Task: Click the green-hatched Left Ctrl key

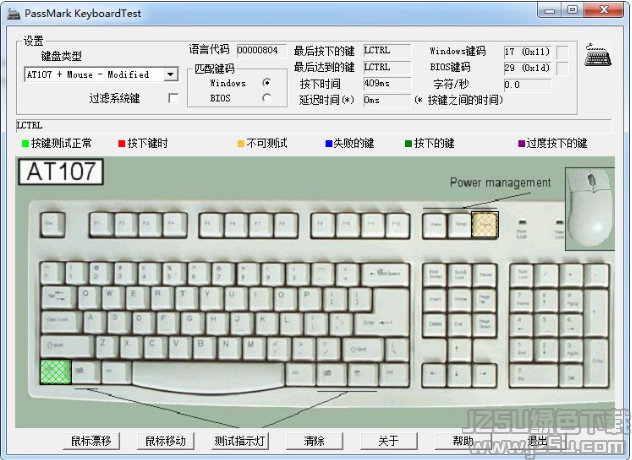Action: (56, 372)
